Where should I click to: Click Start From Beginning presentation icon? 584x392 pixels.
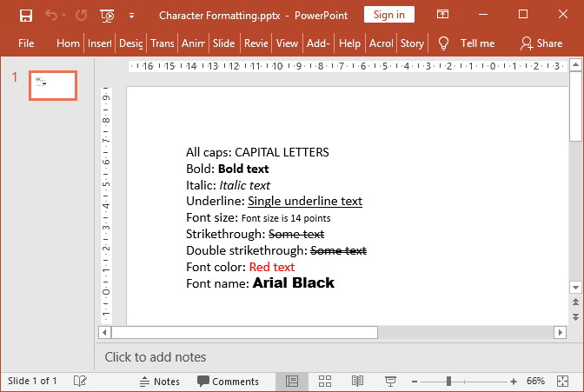point(107,15)
